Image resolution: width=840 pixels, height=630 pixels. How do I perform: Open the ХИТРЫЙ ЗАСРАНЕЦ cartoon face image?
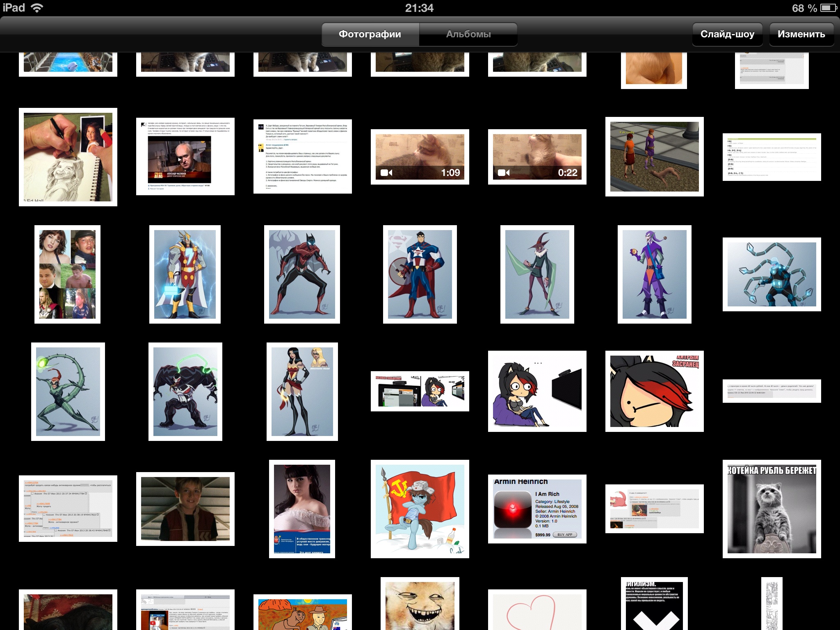[655, 391]
